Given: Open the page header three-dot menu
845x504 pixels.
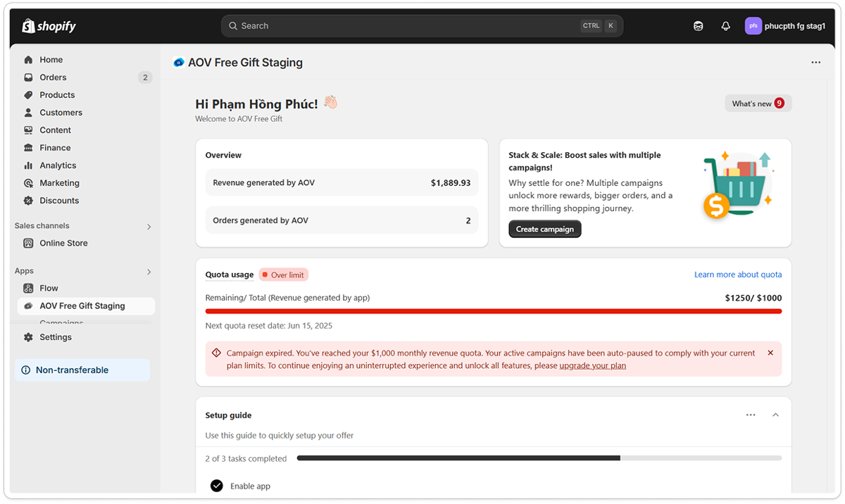Looking at the screenshot, I should [815, 63].
